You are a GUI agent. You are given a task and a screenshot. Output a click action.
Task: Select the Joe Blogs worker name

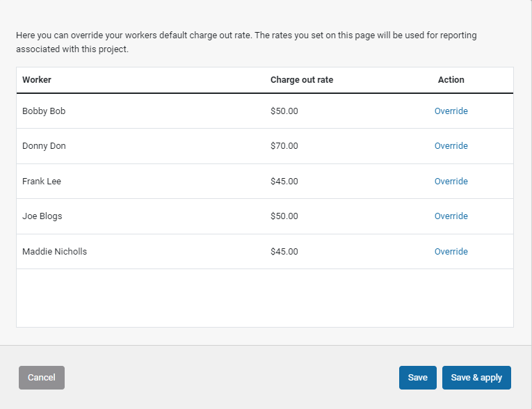(42, 216)
